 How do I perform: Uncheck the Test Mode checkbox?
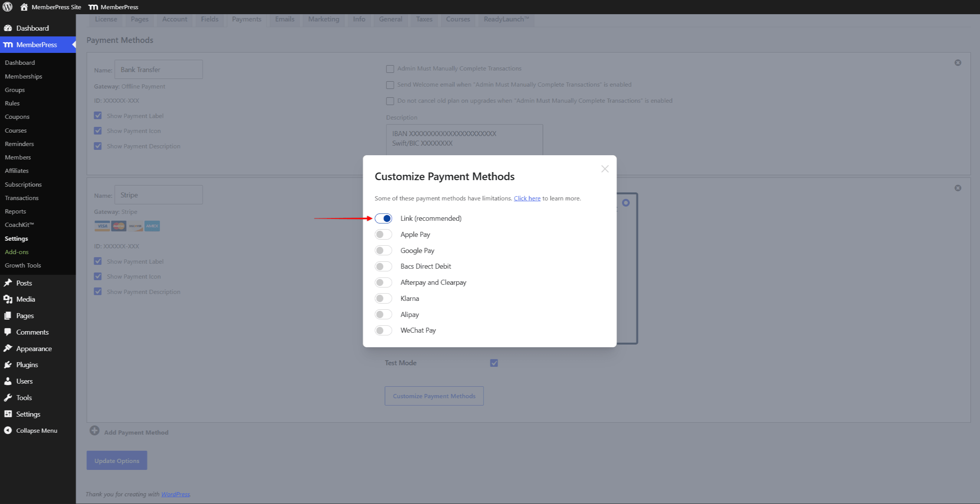(x=494, y=363)
